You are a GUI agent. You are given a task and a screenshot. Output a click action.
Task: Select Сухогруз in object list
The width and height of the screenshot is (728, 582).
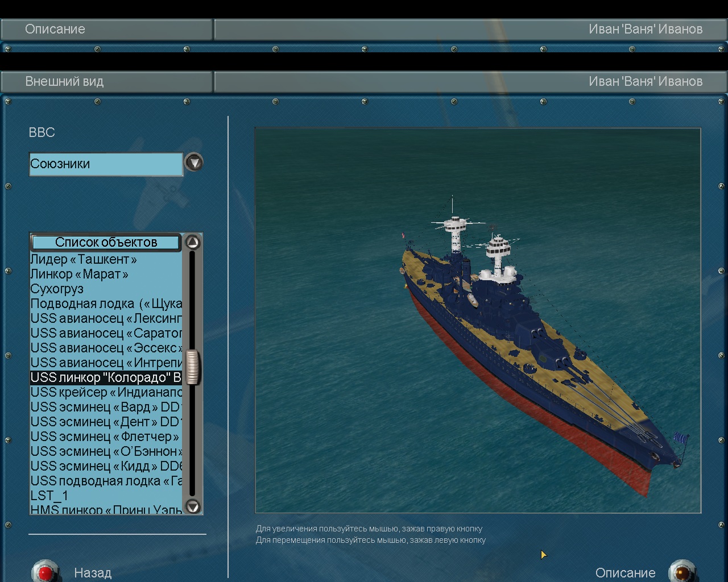click(x=106, y=289)
